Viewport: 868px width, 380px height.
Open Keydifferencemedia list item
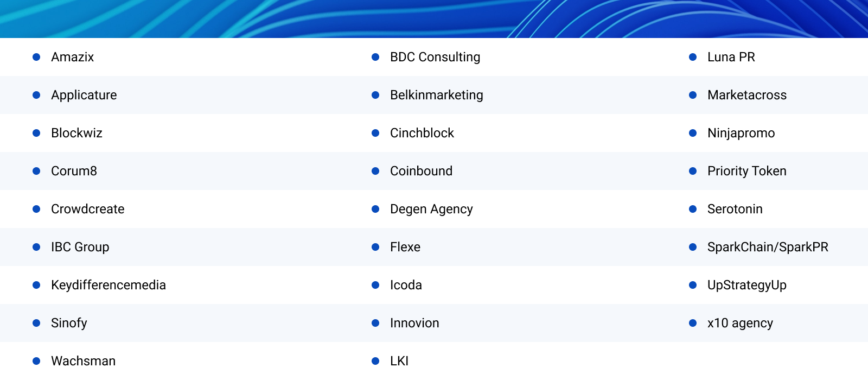[108, 285]
